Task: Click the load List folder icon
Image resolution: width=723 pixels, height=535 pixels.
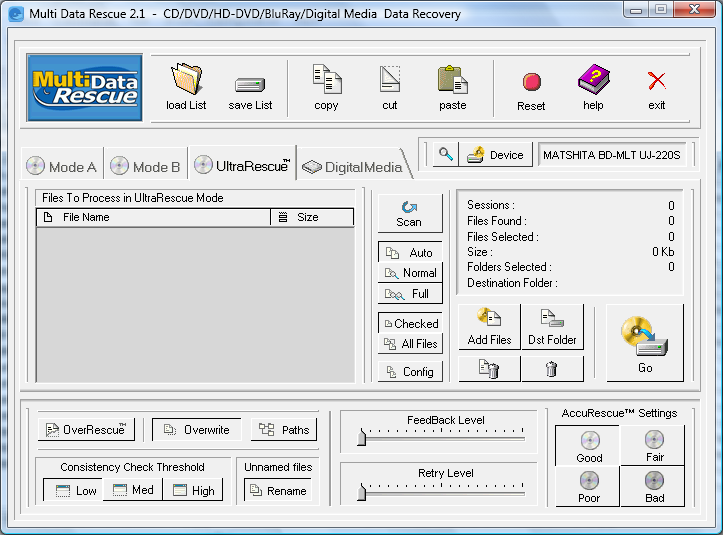Action: pos(186,79)
